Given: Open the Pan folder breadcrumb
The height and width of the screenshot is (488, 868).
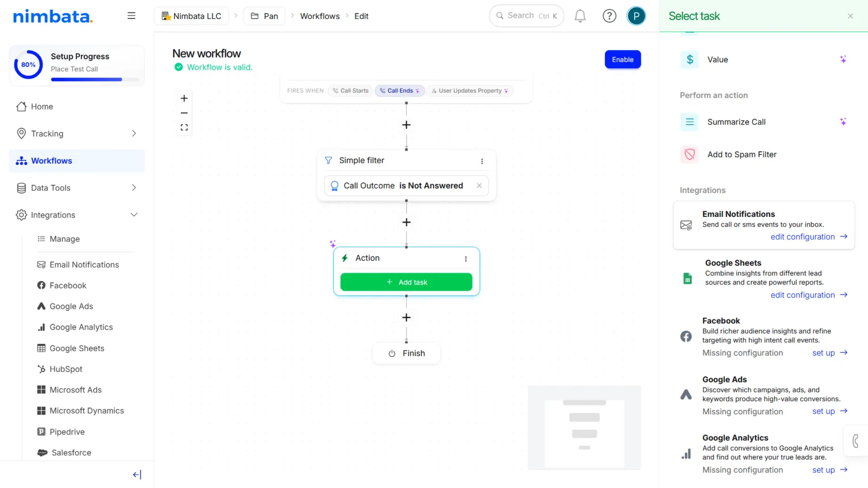Looking at the screenshot, I should pyautogui.click(x=264, y=16).
